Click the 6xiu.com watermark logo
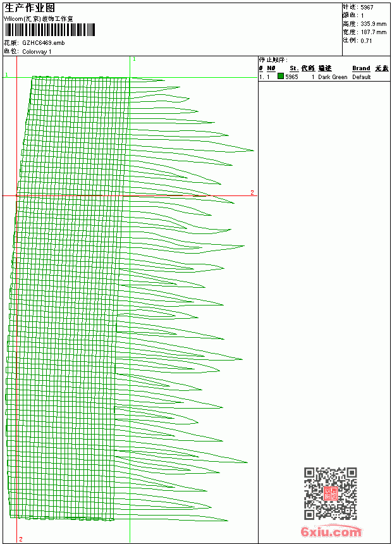392x544 pixels. (331, 531)
